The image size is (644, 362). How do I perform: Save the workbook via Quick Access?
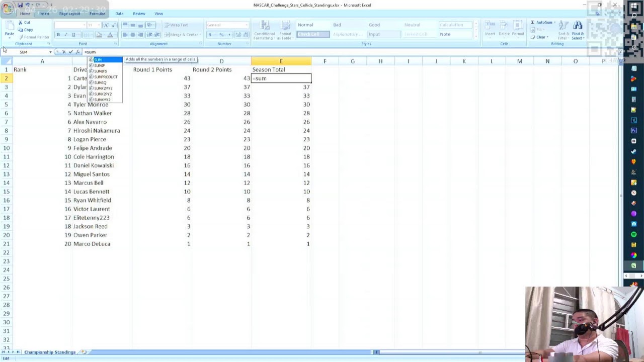click(x=20, y=5)
